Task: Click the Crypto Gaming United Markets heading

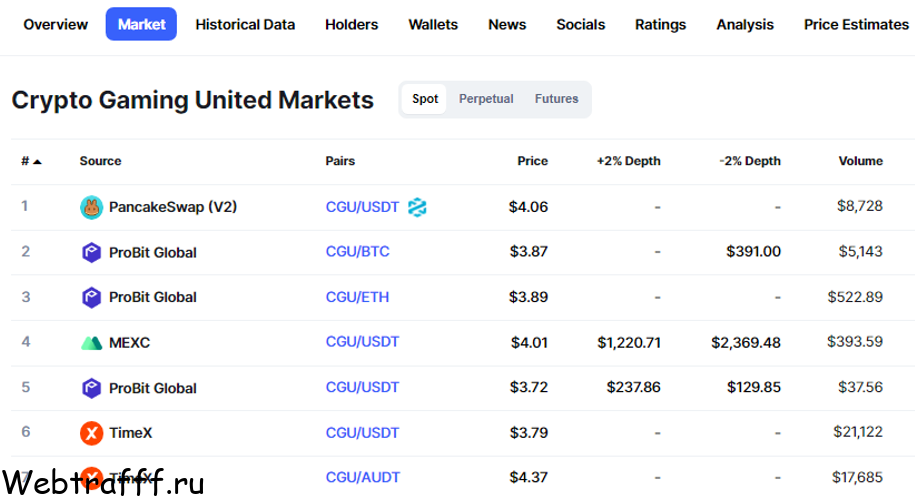Action: pos(193,100)
